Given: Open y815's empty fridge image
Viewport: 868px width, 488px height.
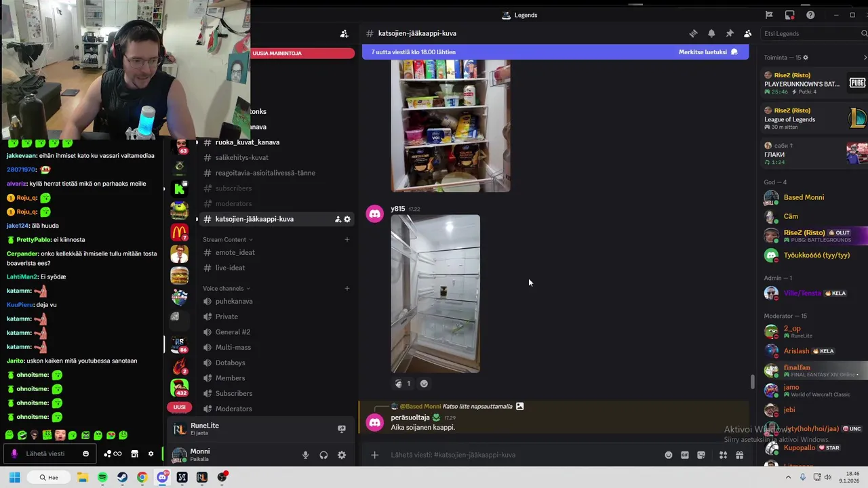Looking at the screenshot, I should [x=435, y=293].
